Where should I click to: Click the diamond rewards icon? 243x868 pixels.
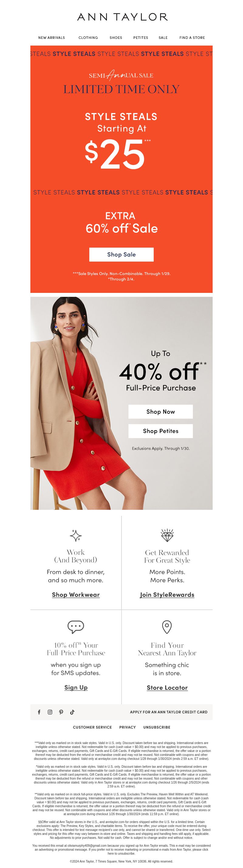[167, 535]
